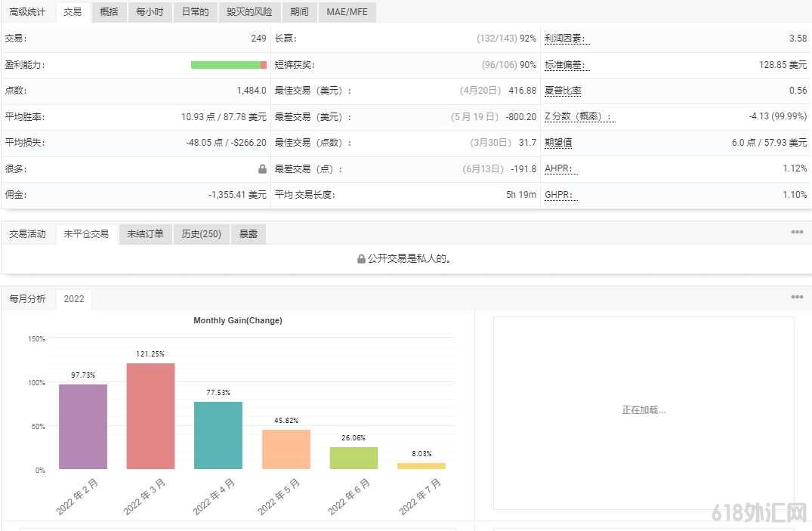This screenshot has height=531, width=812.
Task: Click the teal April 2022 bar
Action: pyautogui.click(x=218, y=435)
